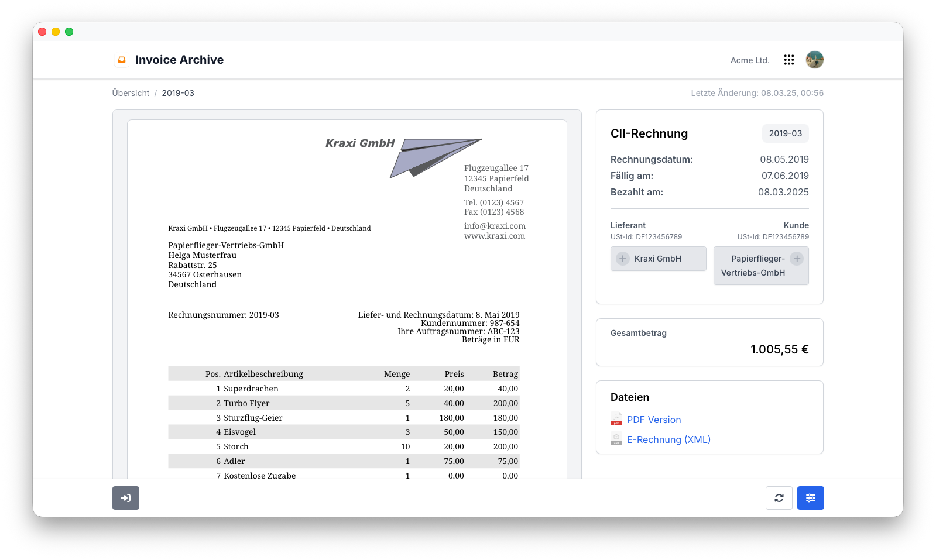
Task: Click the orange Invoice Archive logo icon
Action: [122, 60]
